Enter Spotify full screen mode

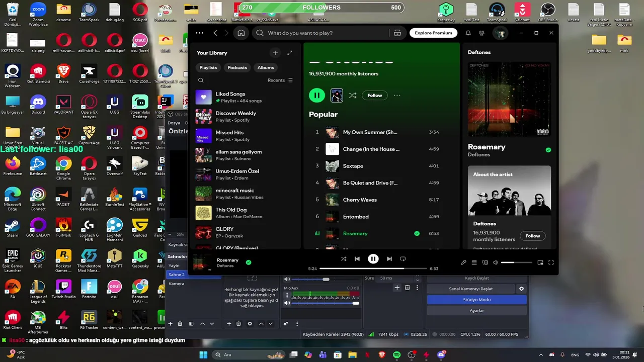551,262
